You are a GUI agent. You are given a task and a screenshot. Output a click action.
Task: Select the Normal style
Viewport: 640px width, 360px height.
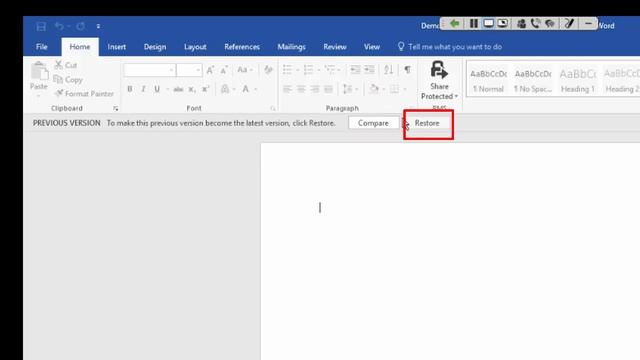point(489,80)
